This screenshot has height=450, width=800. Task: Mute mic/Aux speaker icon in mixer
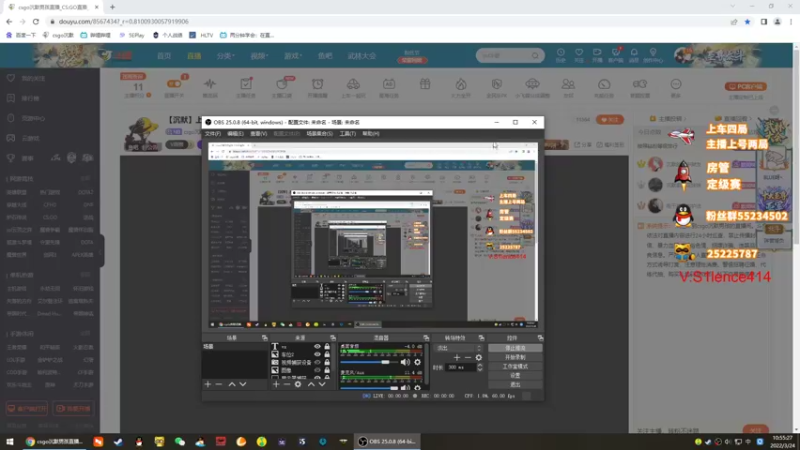405,388
